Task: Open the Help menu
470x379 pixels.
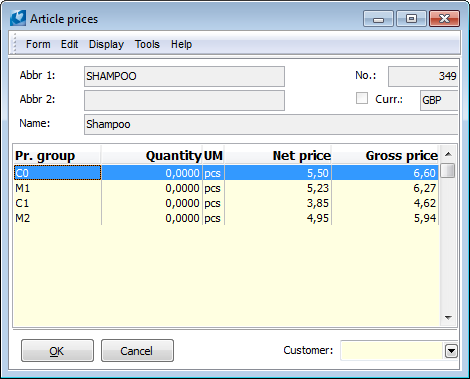Action: click(x=181, y=44)
